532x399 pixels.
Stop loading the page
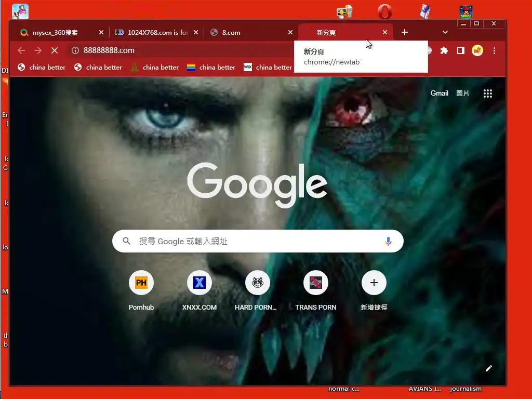[x=54, y=50]
